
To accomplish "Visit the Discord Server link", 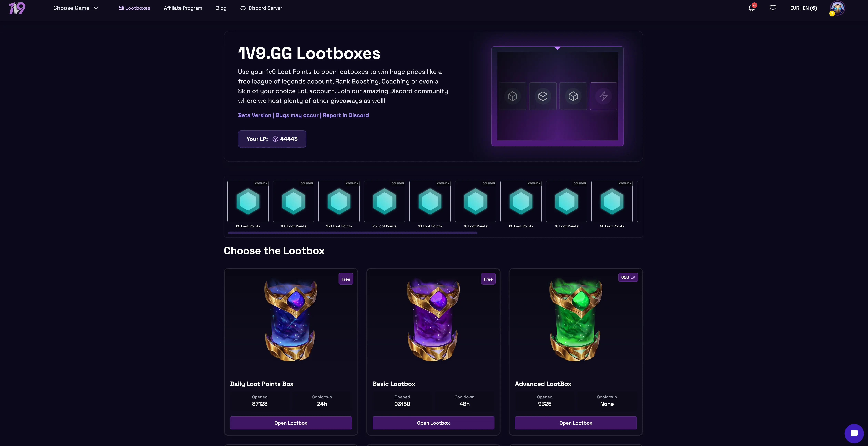I will pyautogui.click(x=261, y=8).
